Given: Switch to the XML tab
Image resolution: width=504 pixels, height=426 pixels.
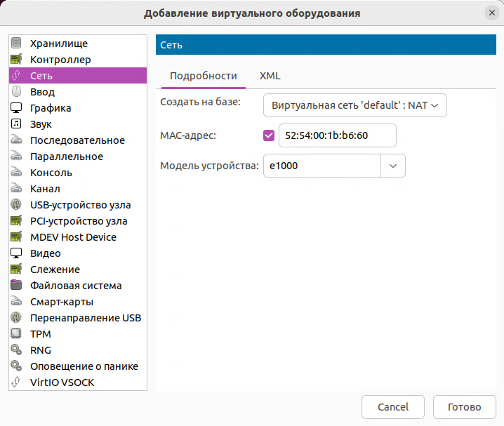Looking at the screenshot, I should (270, 76).
